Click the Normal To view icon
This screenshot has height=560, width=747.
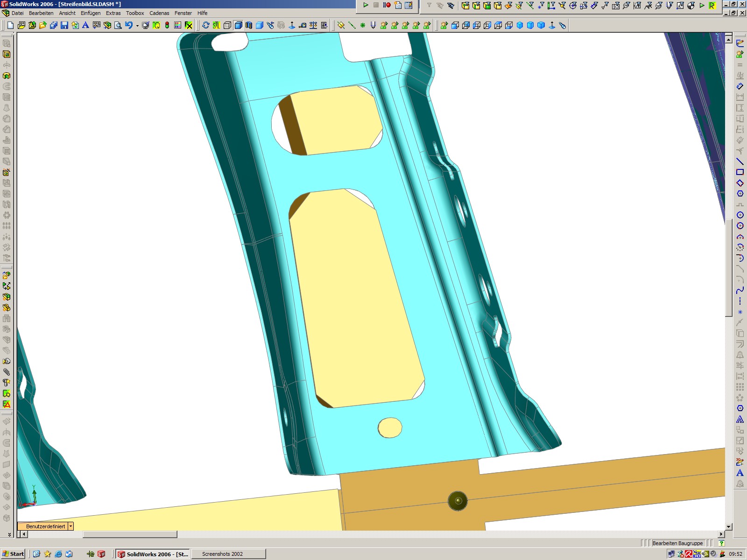point(552,25)
